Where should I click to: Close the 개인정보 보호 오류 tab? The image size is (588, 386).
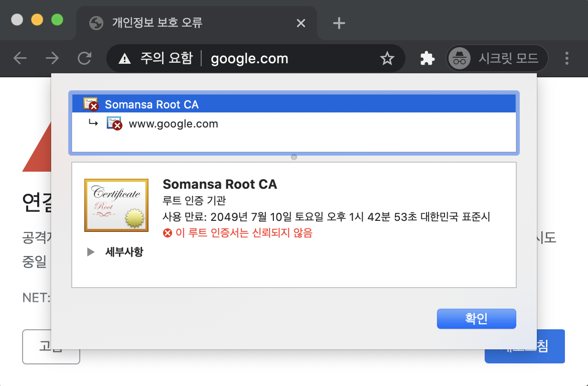tap(301, 23)
